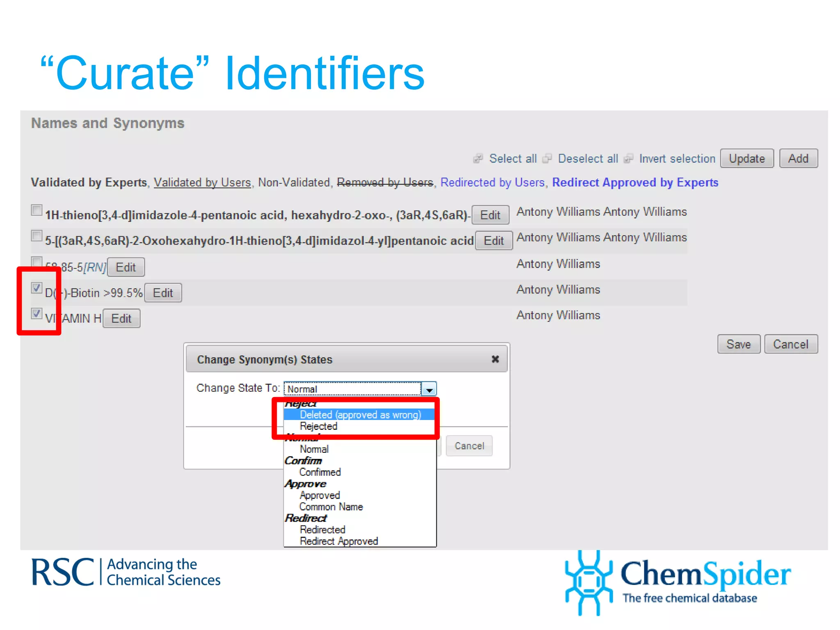Select the Approved state option

(320, 495)
